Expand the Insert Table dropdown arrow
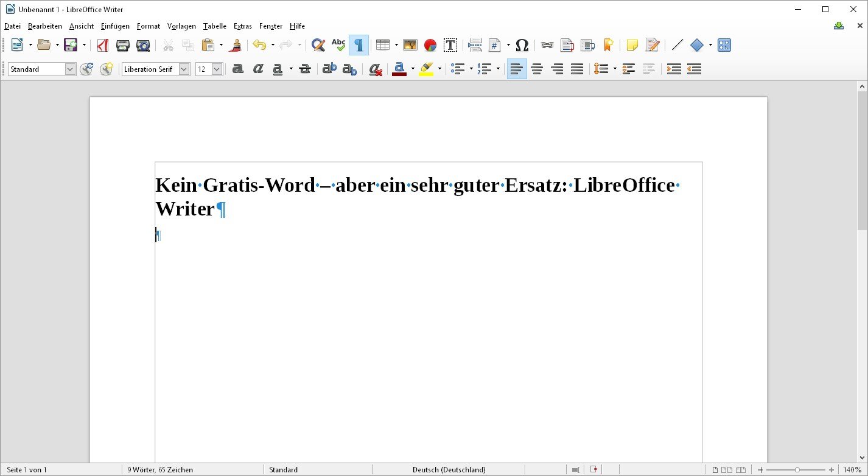This screenshot has width=868, height=476. (396, 45)
